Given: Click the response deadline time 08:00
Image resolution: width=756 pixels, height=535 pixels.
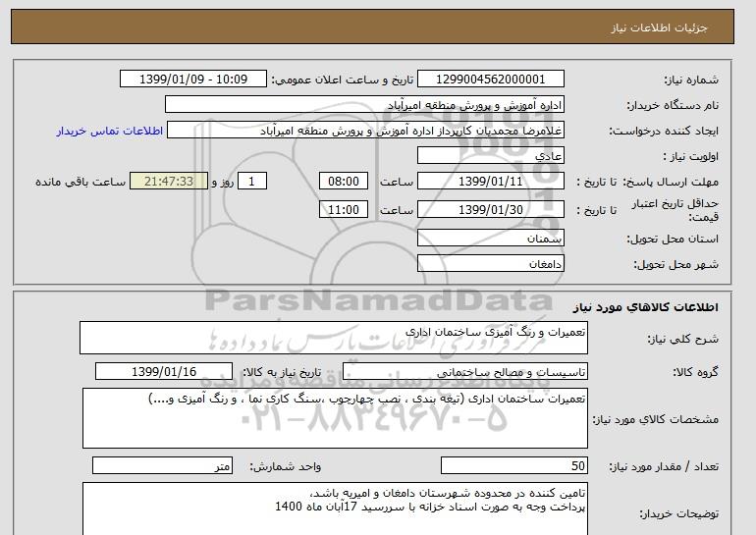Looking at the screenshot, I should coord(344,182).
